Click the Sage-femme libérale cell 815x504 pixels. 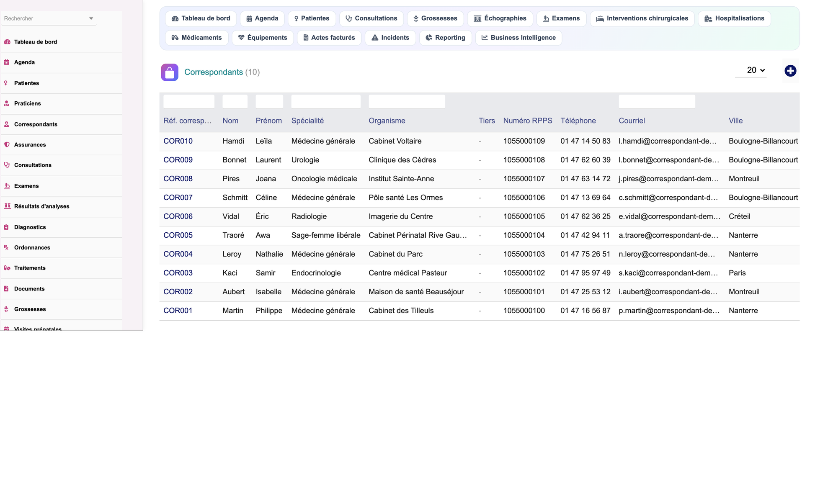tap(326, 235)
